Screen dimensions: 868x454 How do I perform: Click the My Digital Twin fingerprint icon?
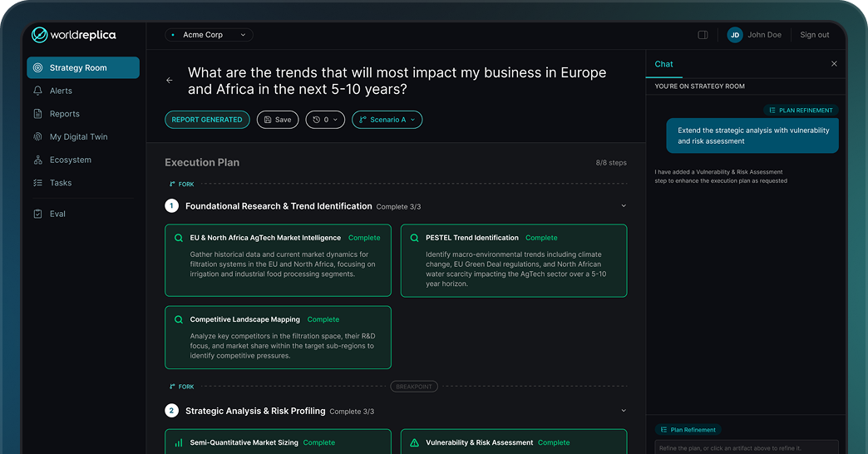click(x=37, y=136)
